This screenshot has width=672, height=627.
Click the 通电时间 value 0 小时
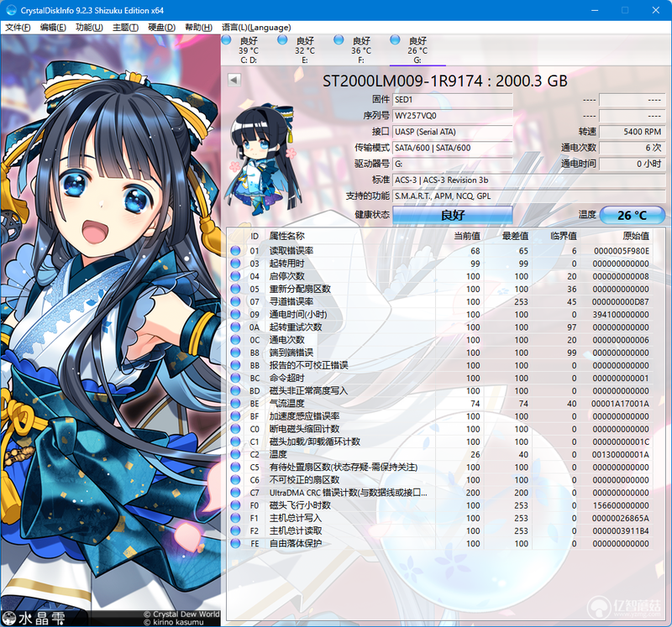633,164
